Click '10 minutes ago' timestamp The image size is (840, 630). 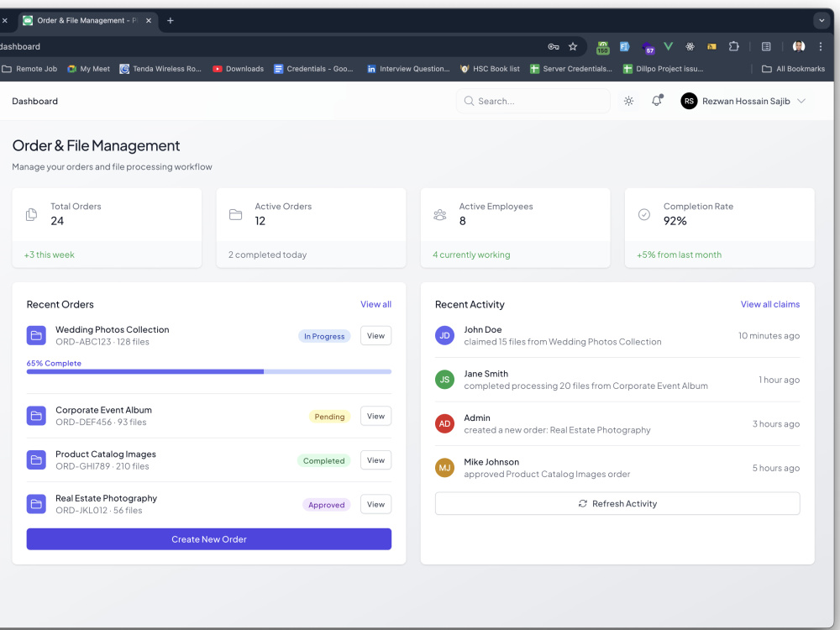[769, 335]
